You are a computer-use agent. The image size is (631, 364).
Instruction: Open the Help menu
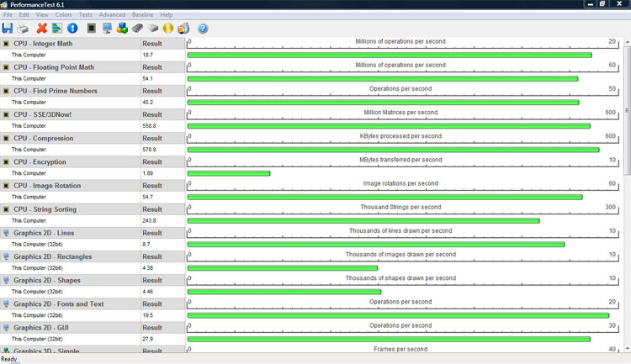coord(167,14)
